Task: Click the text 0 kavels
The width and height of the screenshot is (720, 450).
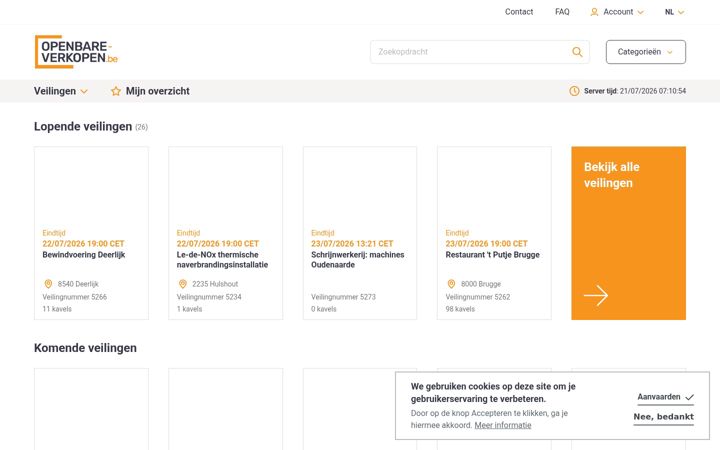Action: tap(324, 309)
